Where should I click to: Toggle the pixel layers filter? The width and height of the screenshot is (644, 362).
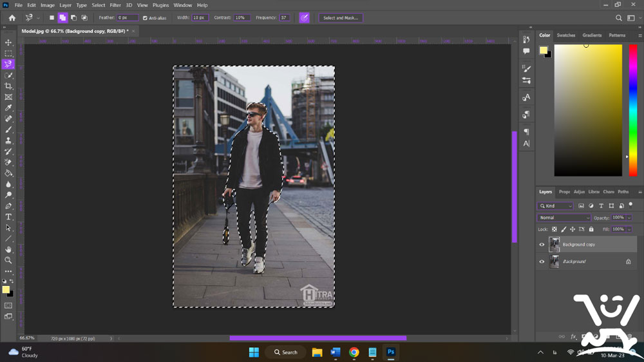[581, 206]
